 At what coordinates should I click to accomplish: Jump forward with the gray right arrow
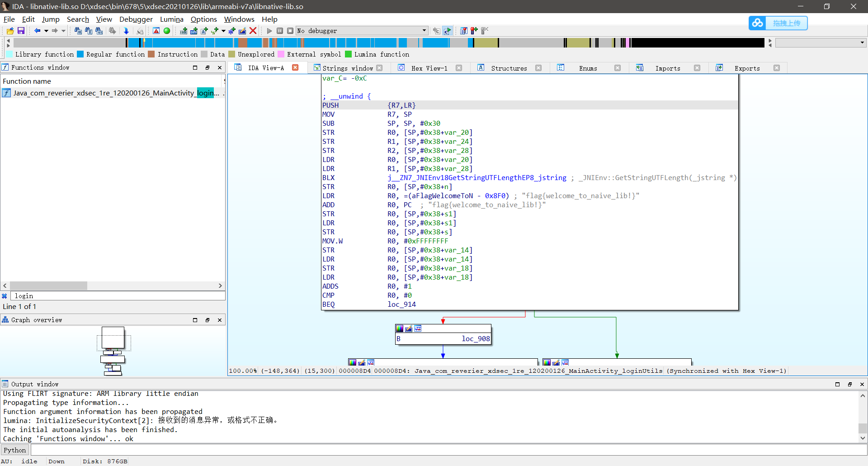pos(55,31)
